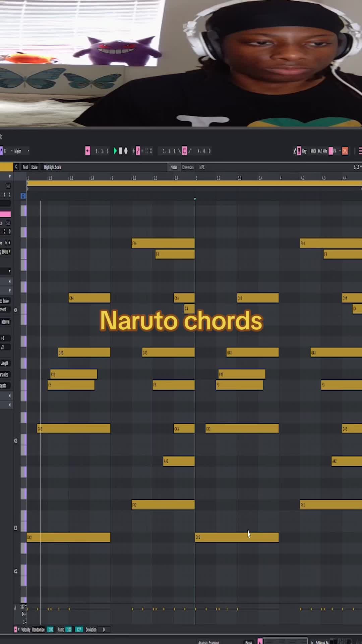Viewport: 362px width, 644px height.
Task: Select the A#2 note before bar 3
Action: pyautogui.click(x=179, y=461)
